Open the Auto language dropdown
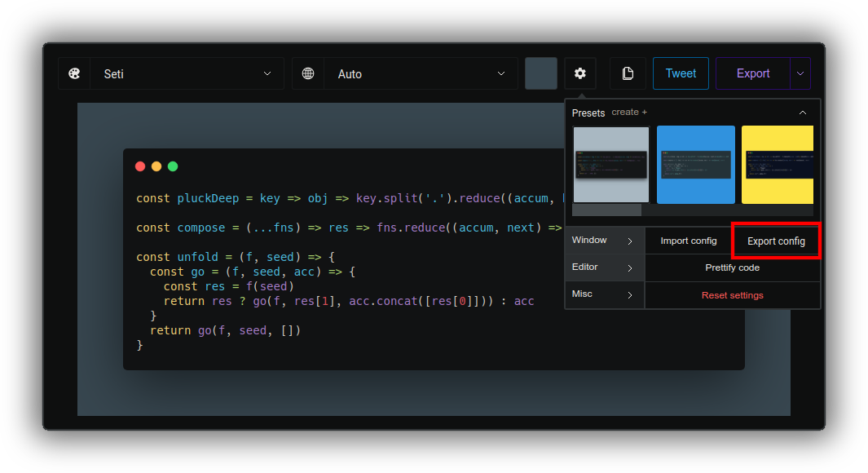Viewport: 868px width, 473px height. (x=421, y=73)
